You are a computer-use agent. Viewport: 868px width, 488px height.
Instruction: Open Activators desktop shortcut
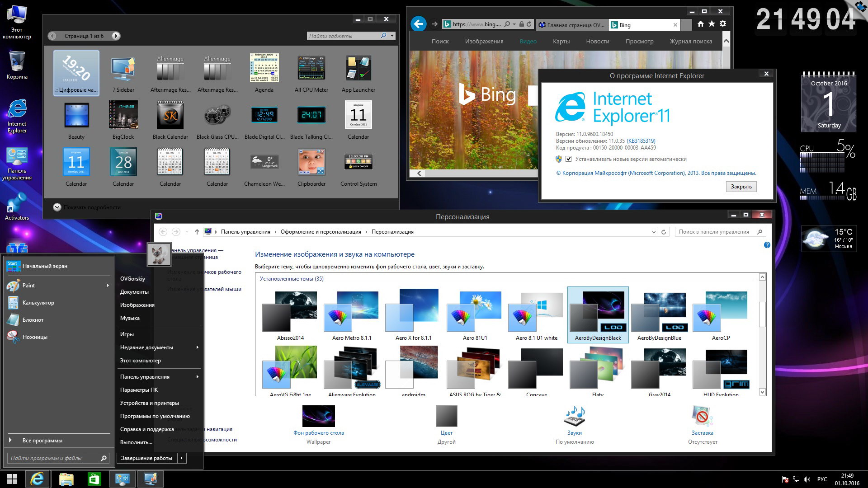pyautogui.click(x=17, y=207)
